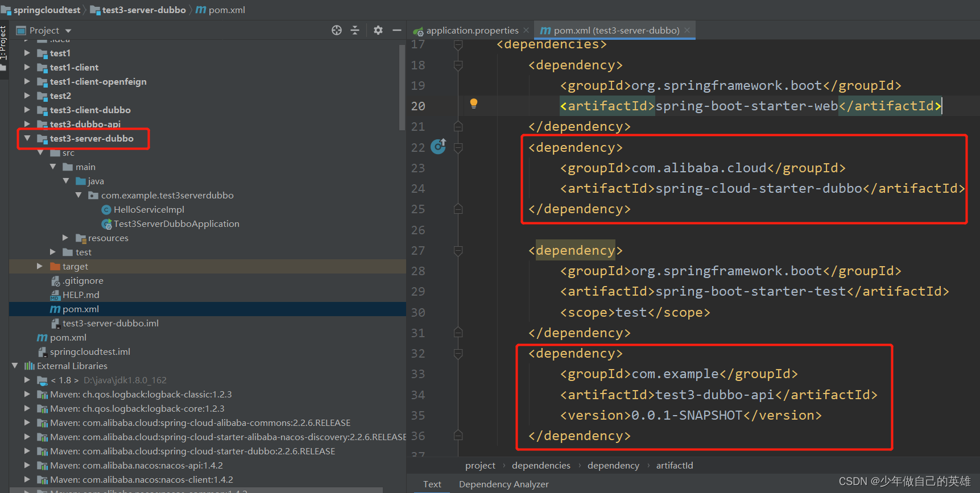
Task: Click fold marker on line 32
Action: [x=458, y=353]
